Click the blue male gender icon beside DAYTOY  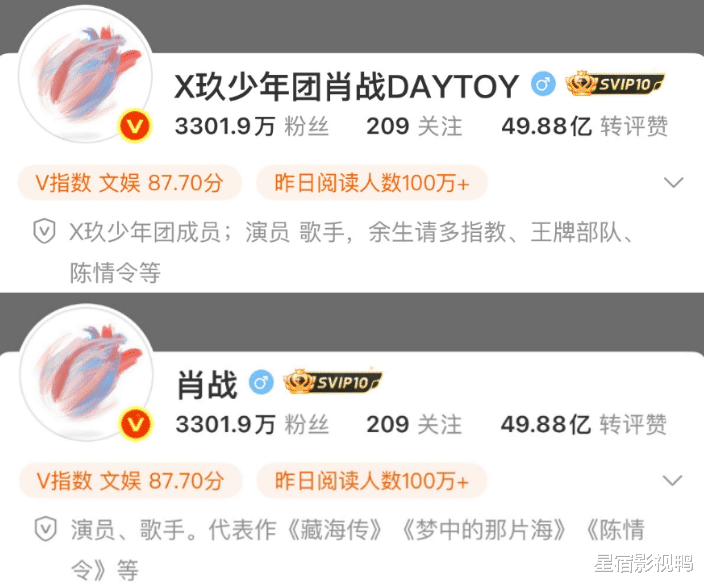pyautogui.click(x=543, y=84)
